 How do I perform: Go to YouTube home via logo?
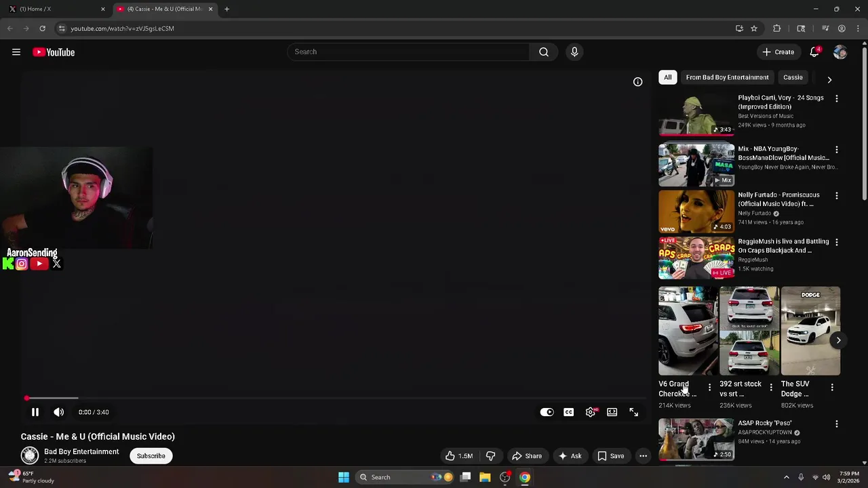(x=54, y=52)
